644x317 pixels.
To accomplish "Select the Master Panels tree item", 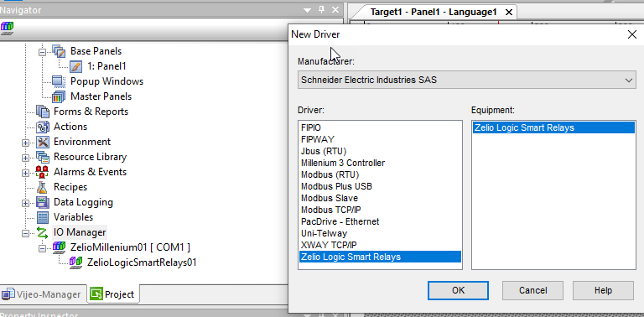I will 101,96.
